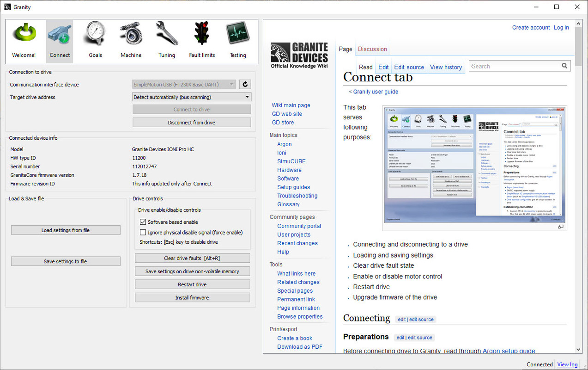Open GD web site link

(x=287, y=114)
